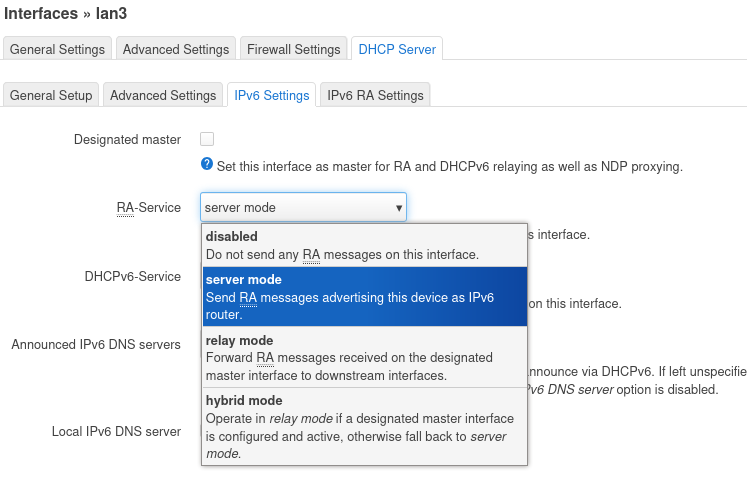Switch to the General Settings tab
Screen dimensions: 747x480
click(x=57, y=49)
